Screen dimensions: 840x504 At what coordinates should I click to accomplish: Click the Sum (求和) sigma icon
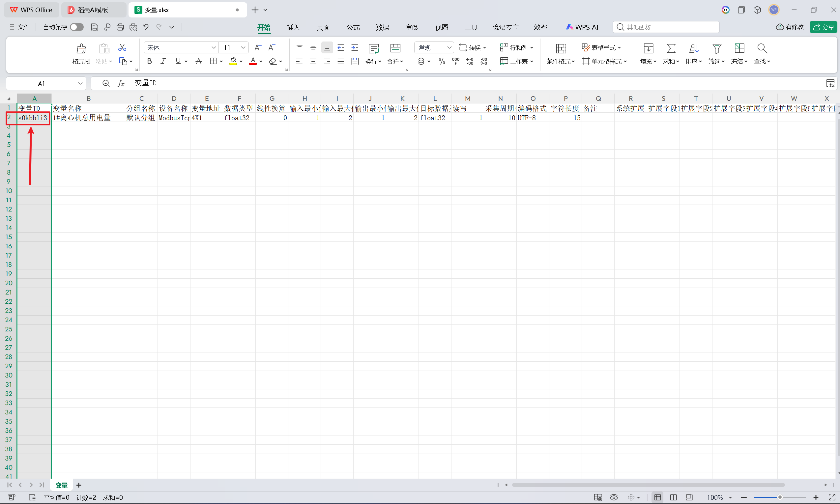click(671, 48)
